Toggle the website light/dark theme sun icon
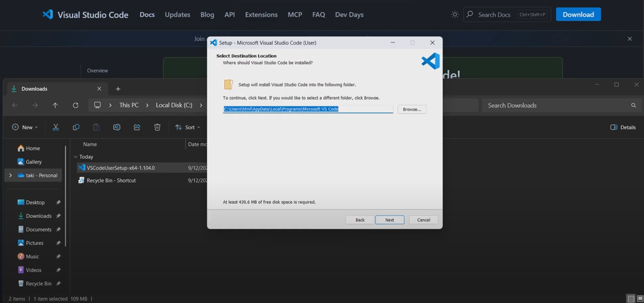Image resolution: width=644 pixels, height=303 pixels. pyautogui.click(x=455, y=15)
